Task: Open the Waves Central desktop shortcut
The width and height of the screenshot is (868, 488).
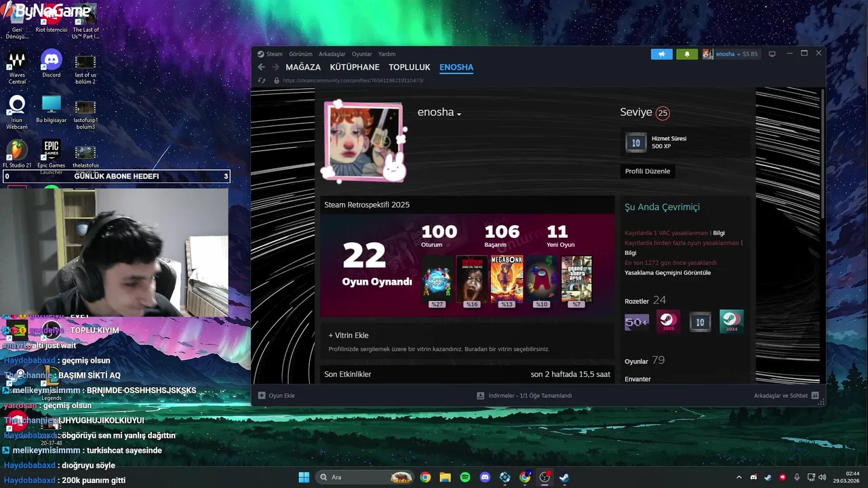Action: [x=17, y=68]
